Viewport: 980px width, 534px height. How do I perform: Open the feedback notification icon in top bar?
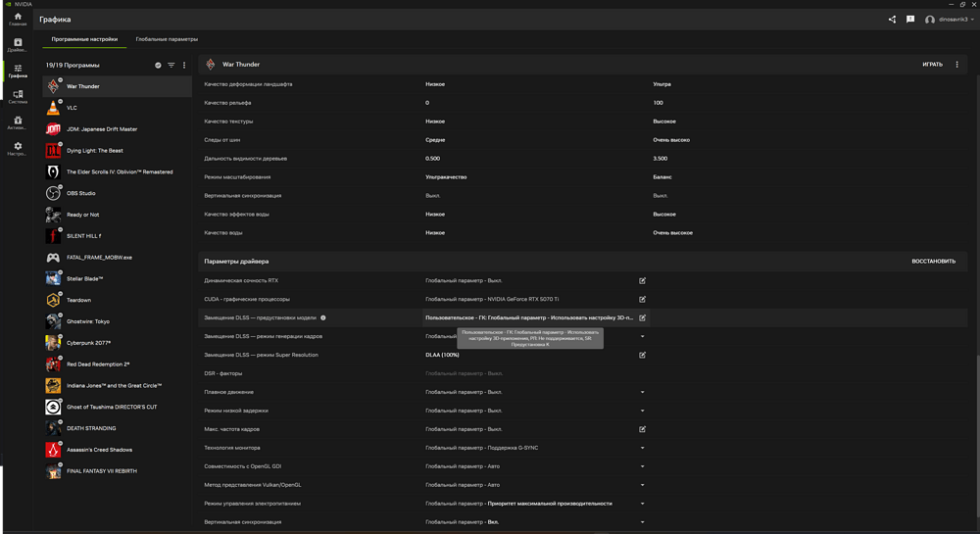pos(910,20)
